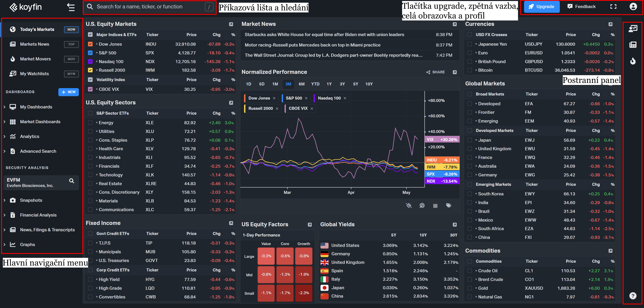Image resolution: width=644 pixels, height=308 pixels.
Task: Expand U.S. Equity Sectors widget icon
Action: tap(231, 103)
